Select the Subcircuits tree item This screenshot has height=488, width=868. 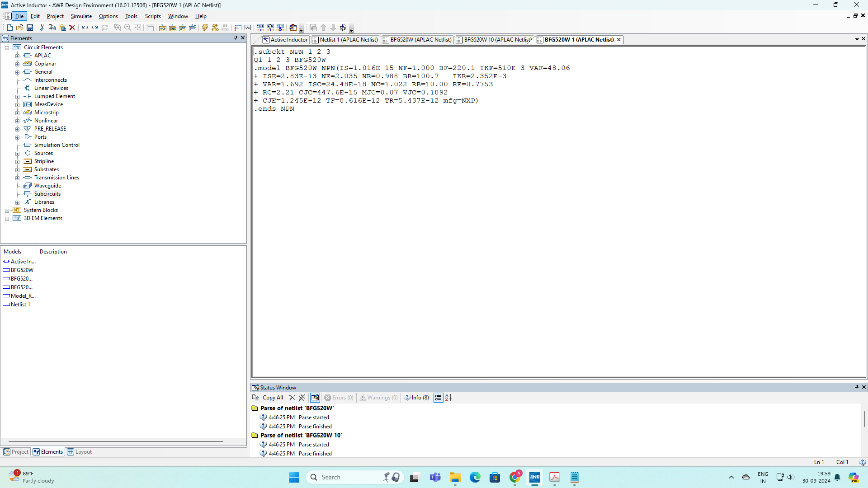[47, 194]
